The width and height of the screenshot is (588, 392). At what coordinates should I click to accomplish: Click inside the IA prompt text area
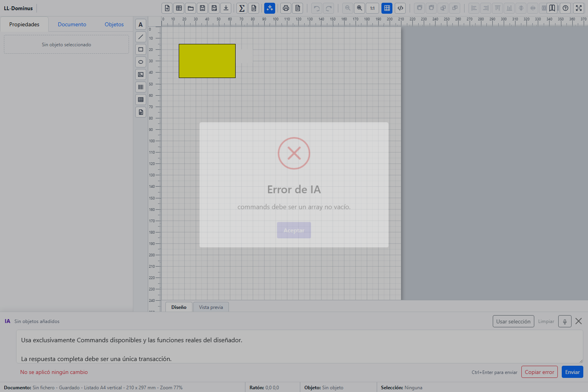[299, 347]
